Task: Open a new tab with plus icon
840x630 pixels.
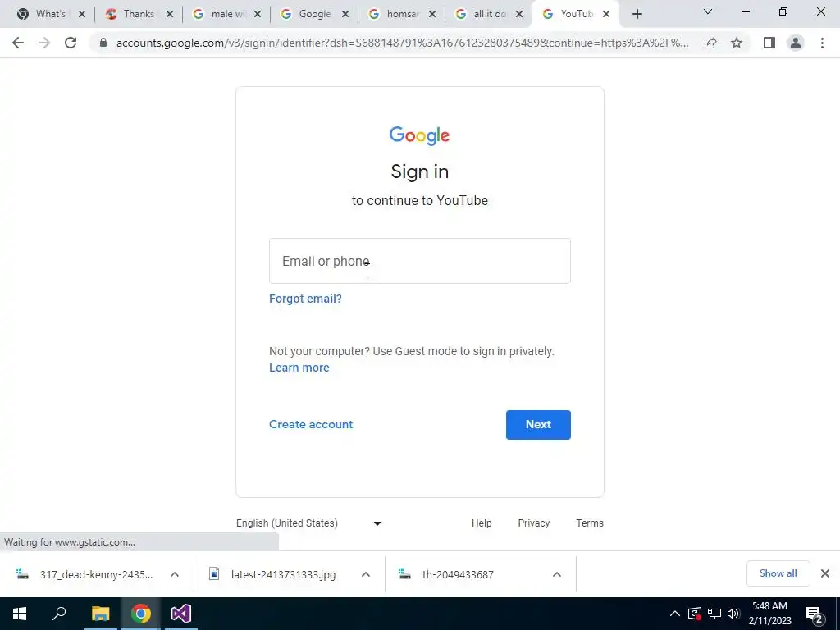Action: click(637, 15)
